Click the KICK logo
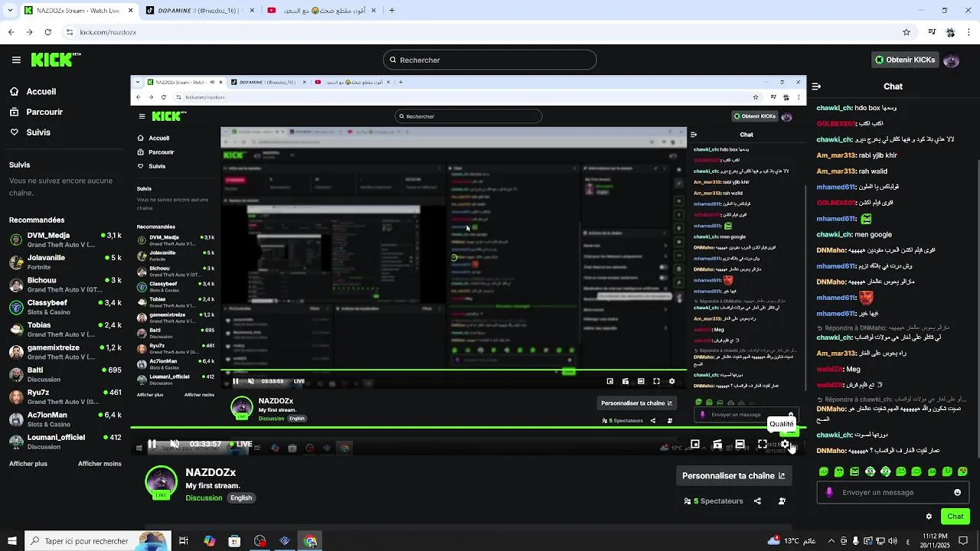This screenshot has height=551, width=980. [x=56, y=60]
